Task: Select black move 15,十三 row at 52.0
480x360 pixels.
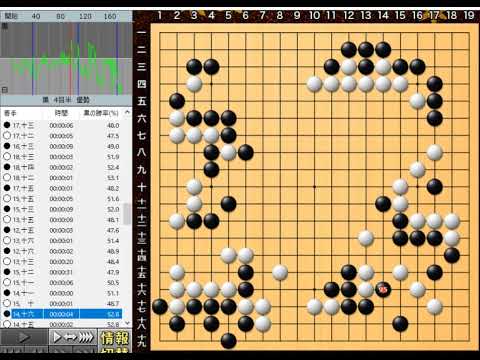Action: [x=62, y=209]
